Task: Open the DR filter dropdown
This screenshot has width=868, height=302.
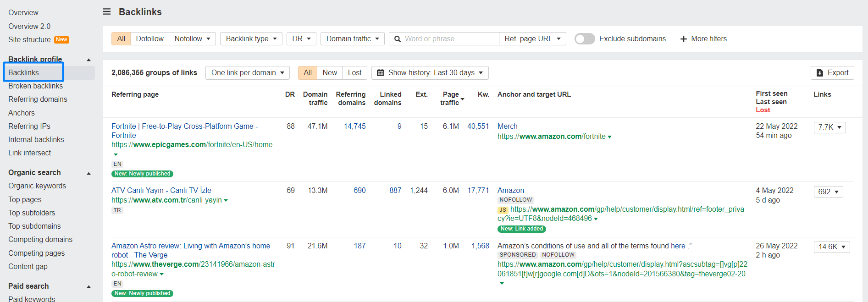Action: tap(301, 39)
